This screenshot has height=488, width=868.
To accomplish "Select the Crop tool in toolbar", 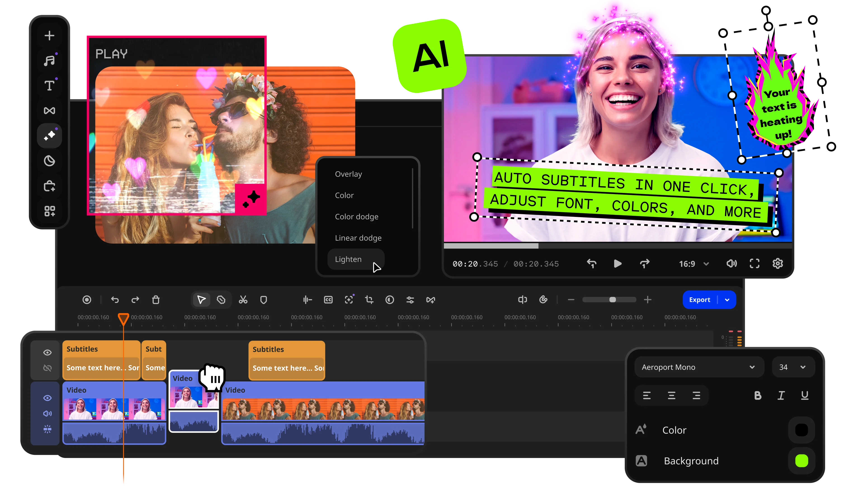I will point(369,300).
